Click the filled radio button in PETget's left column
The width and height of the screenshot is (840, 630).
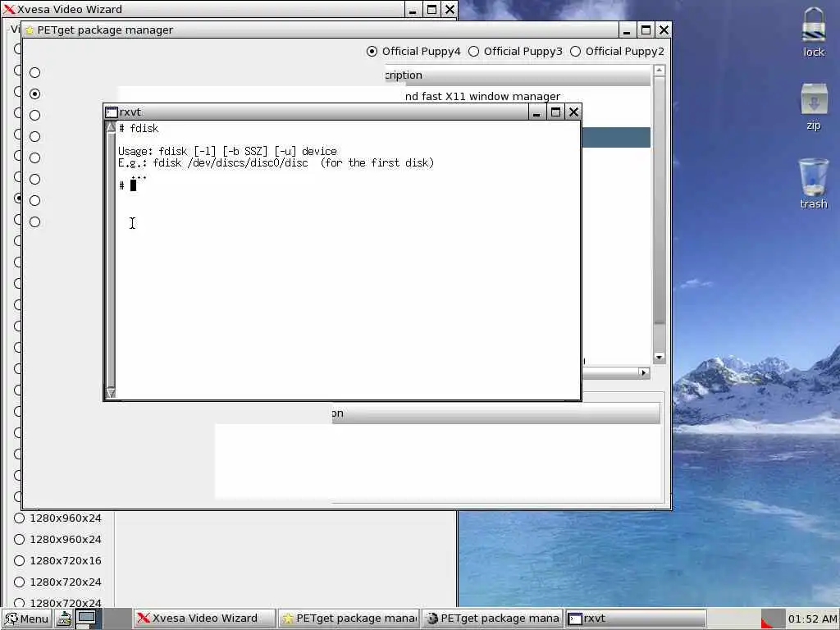tap(34, 94)
